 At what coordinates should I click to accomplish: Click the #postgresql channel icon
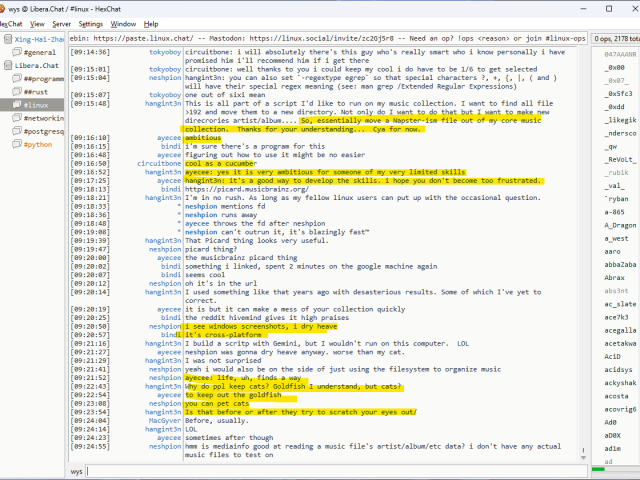17,131
